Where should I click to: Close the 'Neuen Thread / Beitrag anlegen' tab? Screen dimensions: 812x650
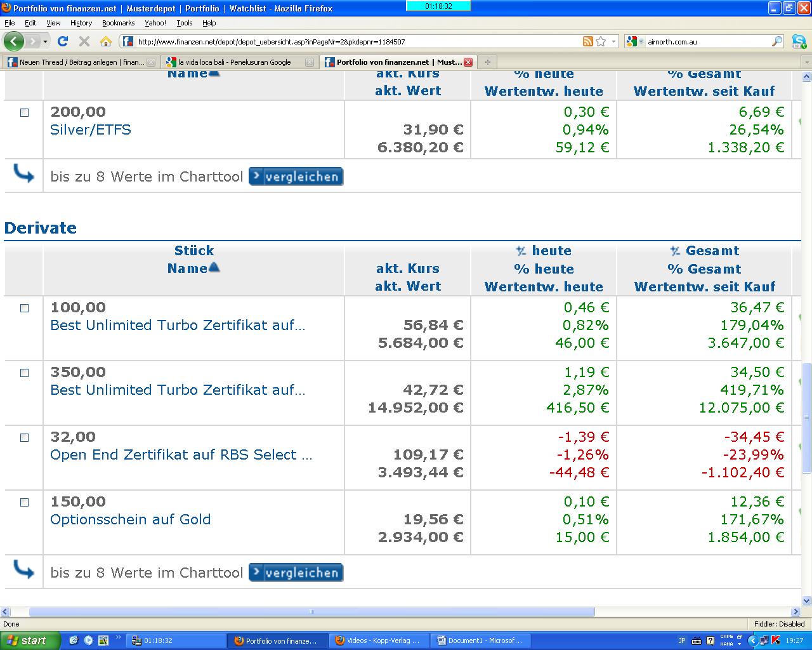coord(151,62)
